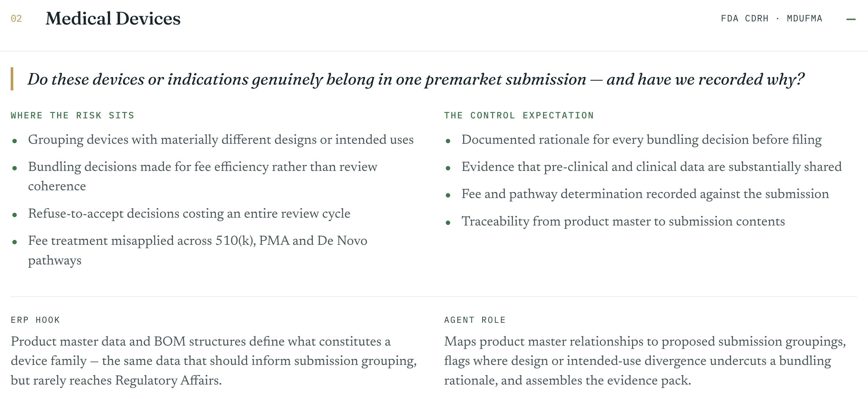868x399 pixels.
Task: Click the italic premarket submission question
Action: [416, 80]
